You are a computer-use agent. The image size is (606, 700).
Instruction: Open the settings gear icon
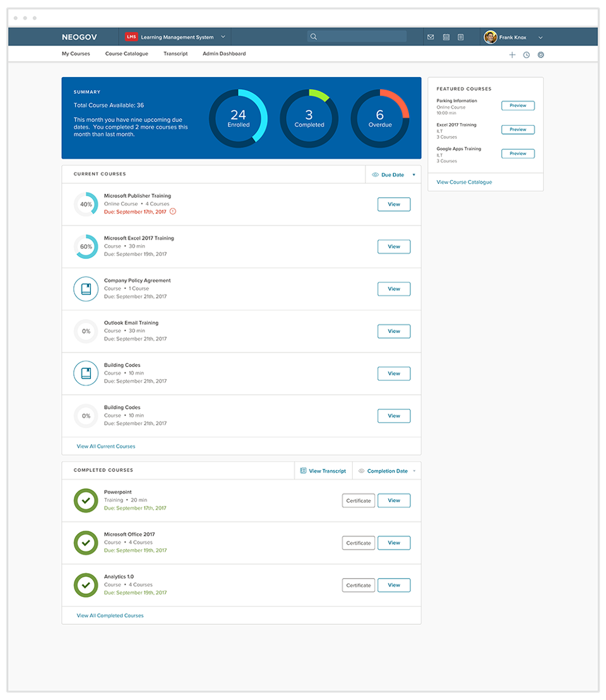(x=540, y=54)
